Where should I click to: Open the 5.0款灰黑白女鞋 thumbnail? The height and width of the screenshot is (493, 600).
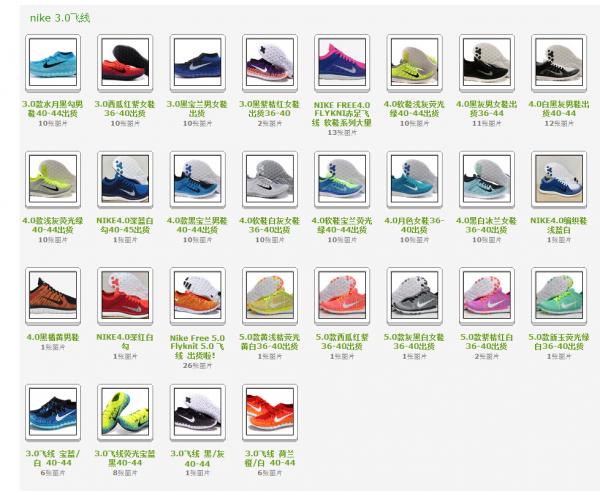[414, 295]
